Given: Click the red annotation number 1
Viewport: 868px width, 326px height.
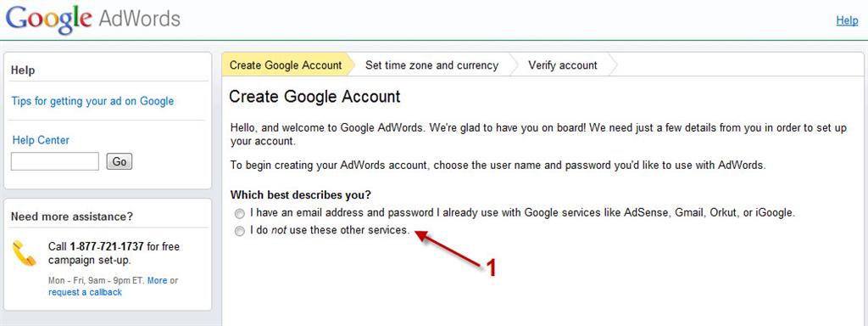Looking at the screenshot, I should [x=491, y=267].
